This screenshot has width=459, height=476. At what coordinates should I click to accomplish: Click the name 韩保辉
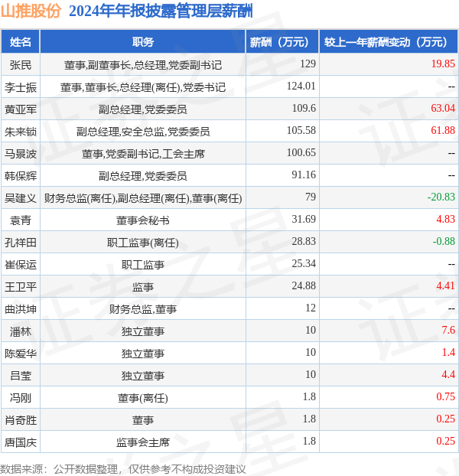[21, 176]
